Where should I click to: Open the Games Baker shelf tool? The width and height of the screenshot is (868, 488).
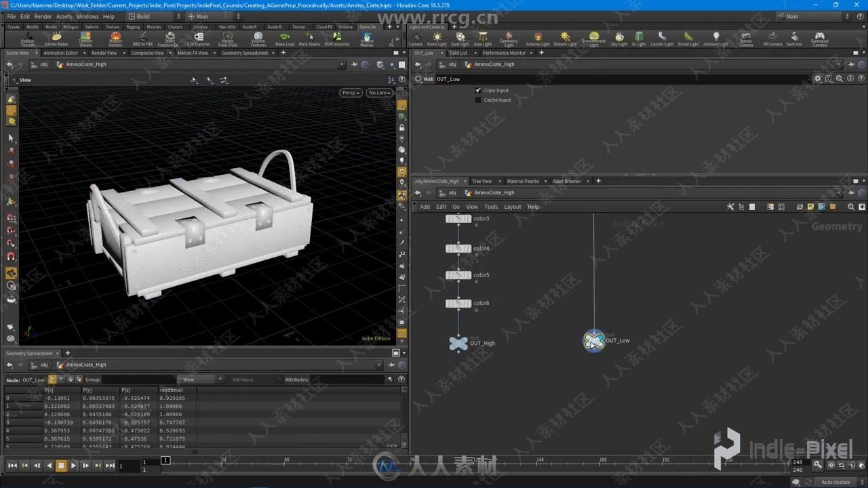[x=56, y=39]
